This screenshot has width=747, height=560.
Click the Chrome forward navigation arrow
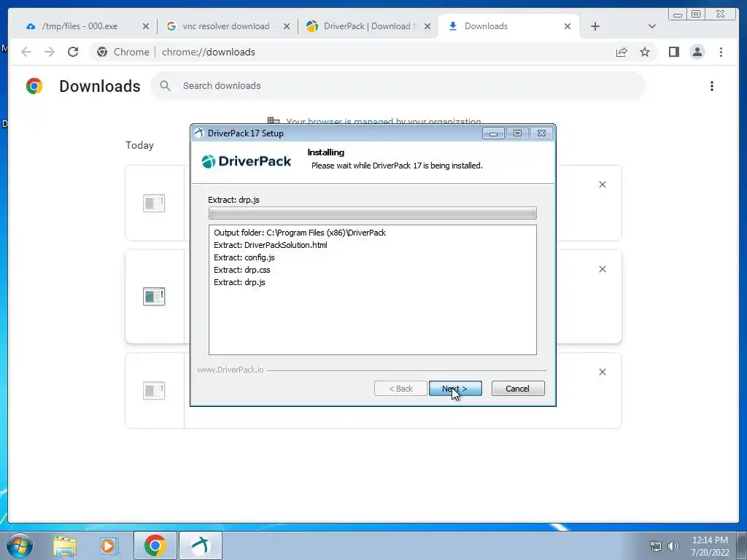(x=50, y=52)
